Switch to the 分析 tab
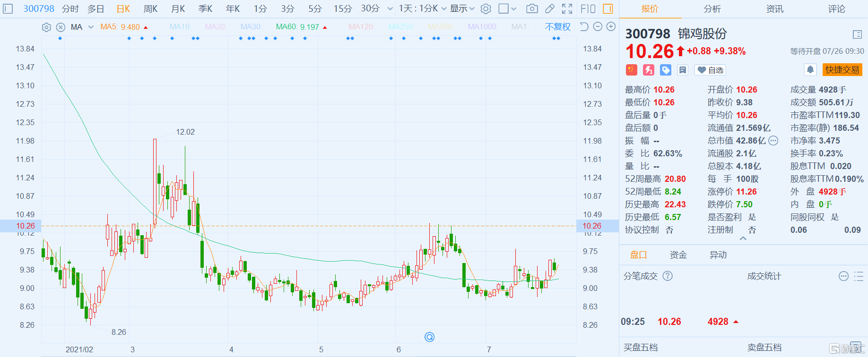 (712, 9)
